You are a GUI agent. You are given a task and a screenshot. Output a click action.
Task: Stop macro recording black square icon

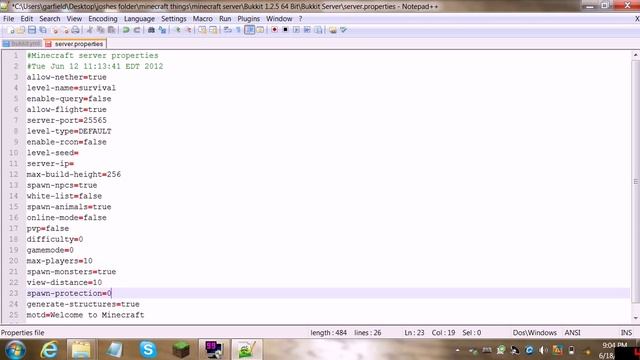[x=285, y=30]
